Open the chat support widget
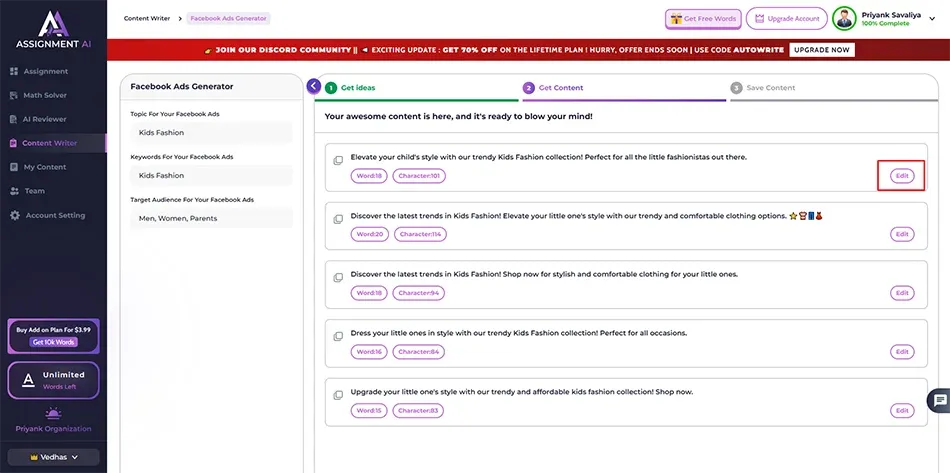This screenshot has width=950, height=473. click(x=939, y=400)
